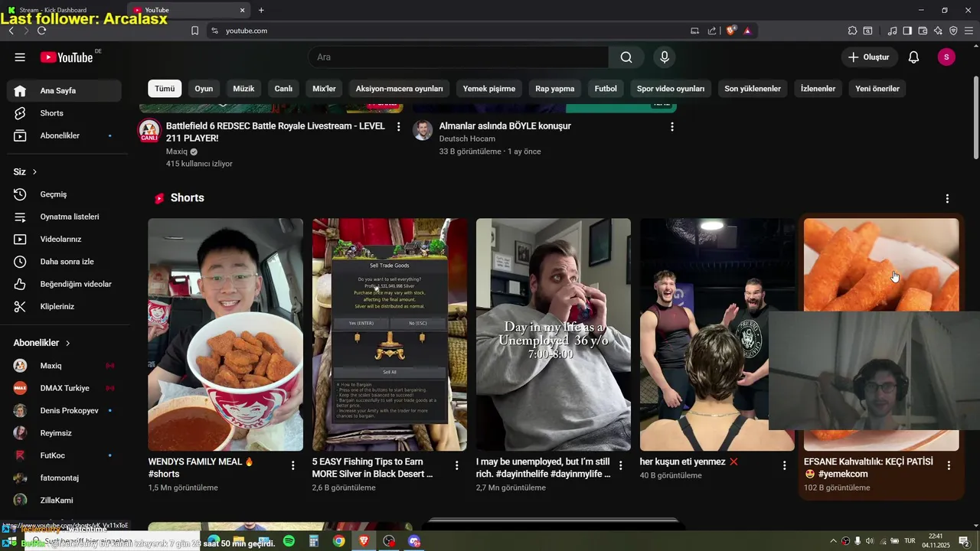Expand the Siz section chevron
This screenshot has width=980, height=551.
(x=34, y=172)
